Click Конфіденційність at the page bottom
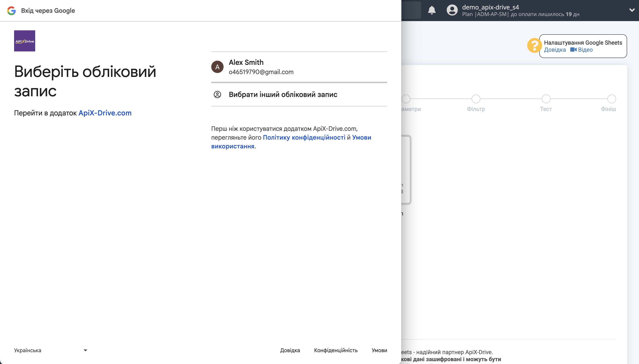The height and width of the screenshot is (364, 639). pyautogui.click(x=336, y=350)
